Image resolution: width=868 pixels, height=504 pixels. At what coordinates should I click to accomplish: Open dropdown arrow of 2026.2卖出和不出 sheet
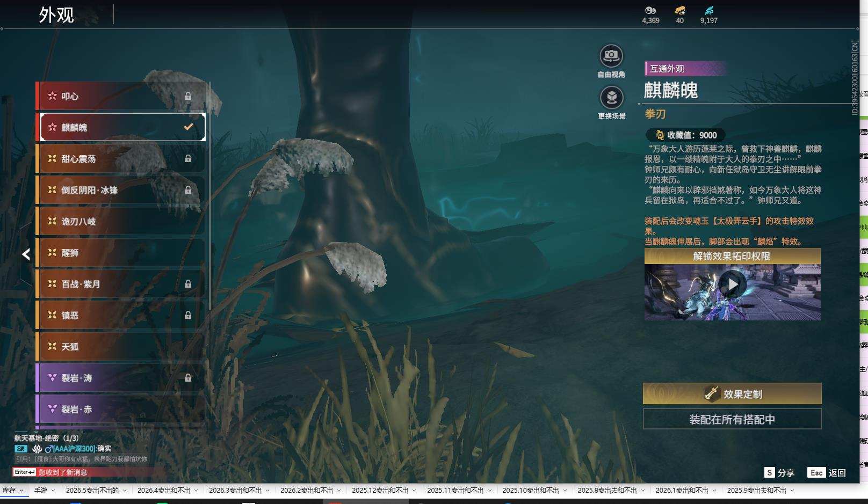click(339, 491)
